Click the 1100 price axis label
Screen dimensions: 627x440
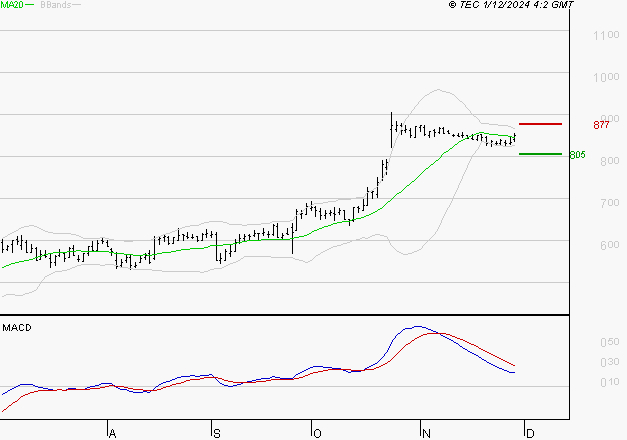(x=606, y=35)
